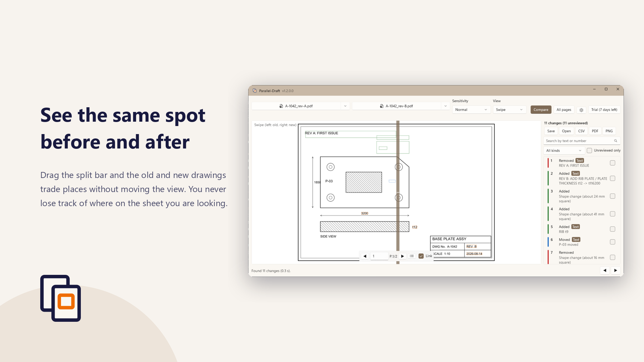Viewport: 644px width, 362px height.
Task: Click the Parallel-Draft app icon in title bar
Action: 255,91
